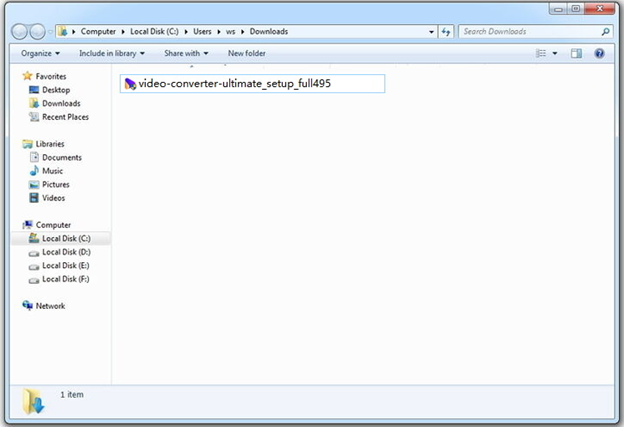This screenshot has width=624, height=427.
Task: Click the Videos film icon
Action: pos(34,198)
